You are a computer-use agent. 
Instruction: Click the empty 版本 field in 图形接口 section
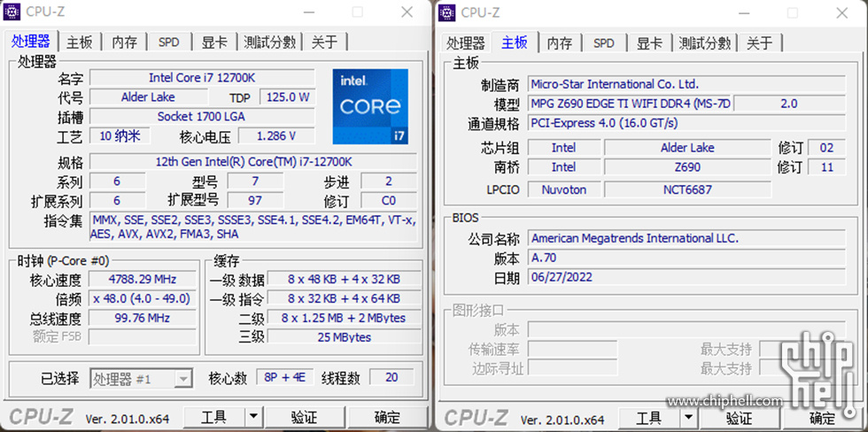687,329
